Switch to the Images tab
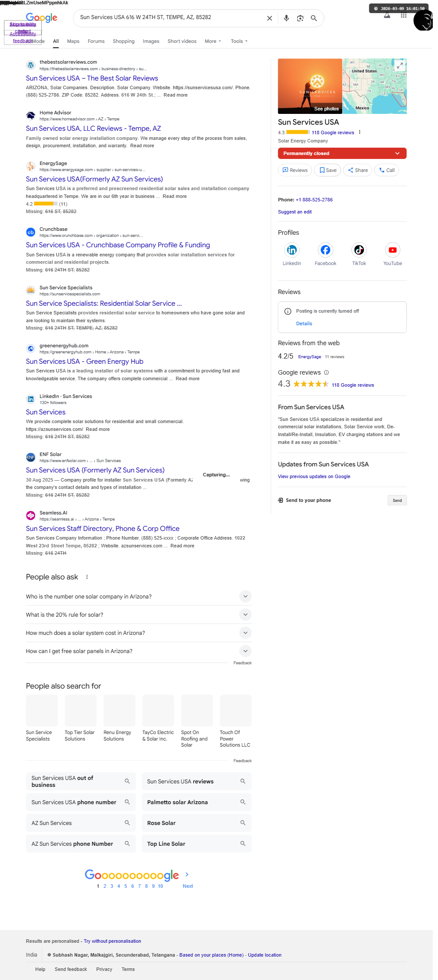Viewport: 438px width, 980px height. pyautogui.click(x=151, y=41)
